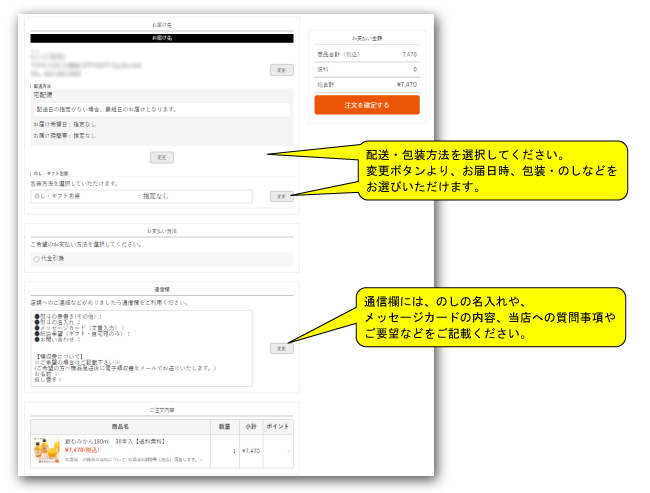Click the yellow callout about 配送・包装方法
650x493 pixels.
[x=490, y=171]
